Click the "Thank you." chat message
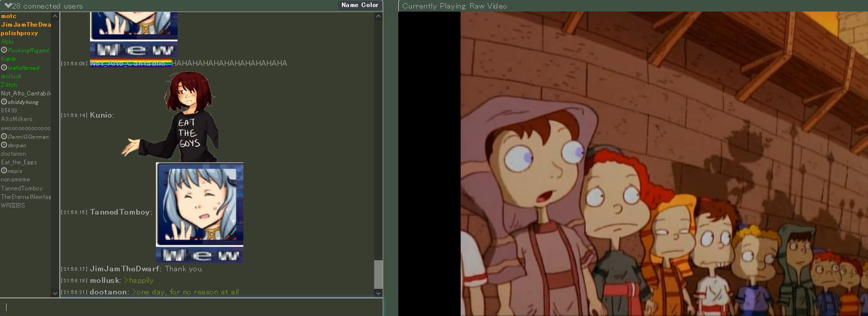Viewport: 868px width, 316px height. pyautogui.click(x=184, y=269)
